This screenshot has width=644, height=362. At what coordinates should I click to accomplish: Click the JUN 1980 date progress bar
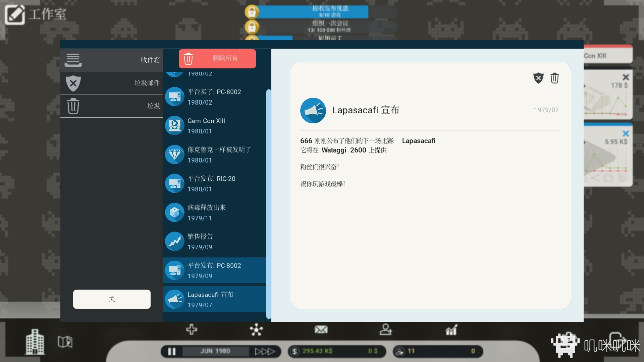pos(216,351)
